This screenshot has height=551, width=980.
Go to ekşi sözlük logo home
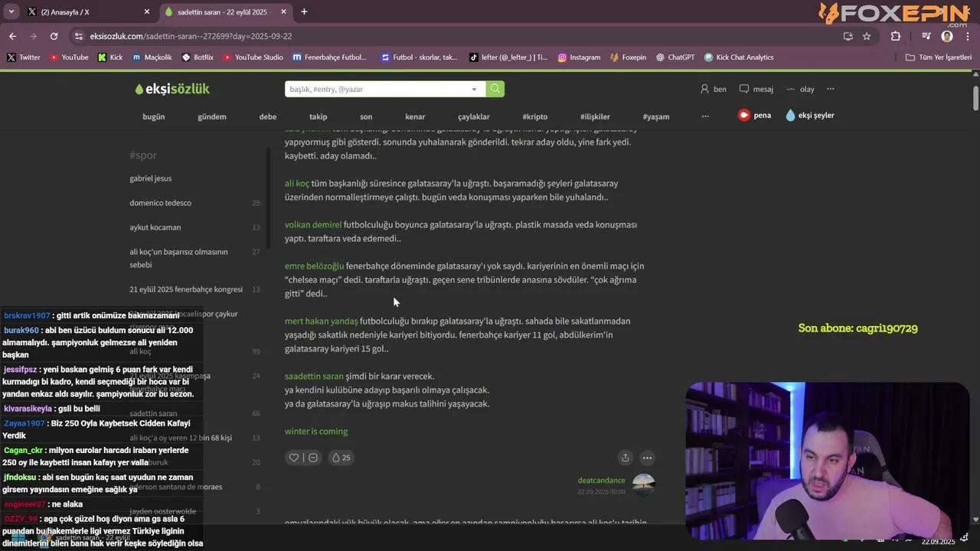(172, 89)
